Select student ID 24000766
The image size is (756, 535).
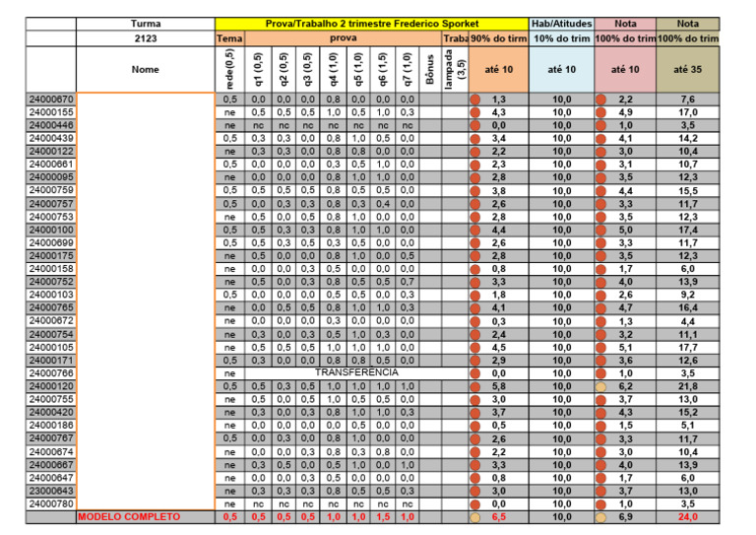pos(51,373)
